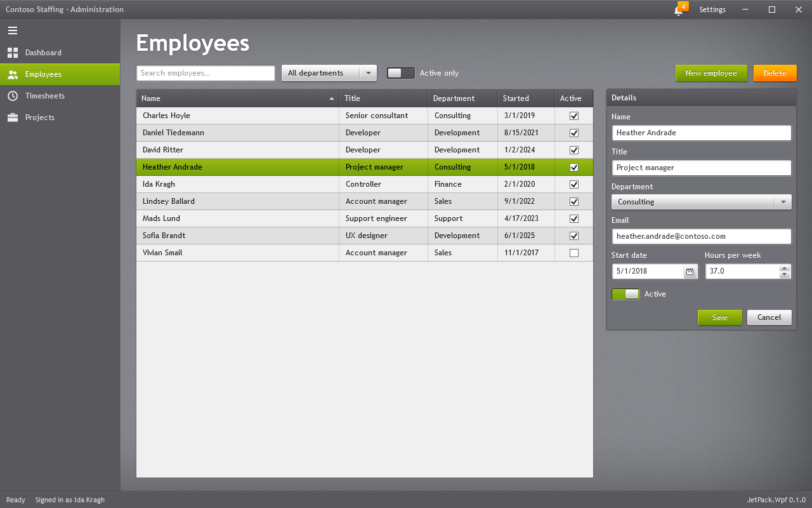Open the Start date calendar picker
The height and width of the screenshot is (508, 812).
click(690, 271)
